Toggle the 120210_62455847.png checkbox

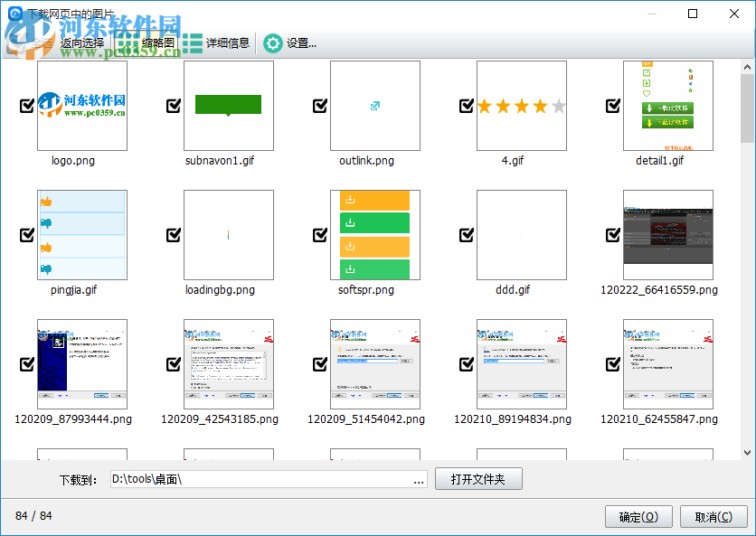(613, 364)
